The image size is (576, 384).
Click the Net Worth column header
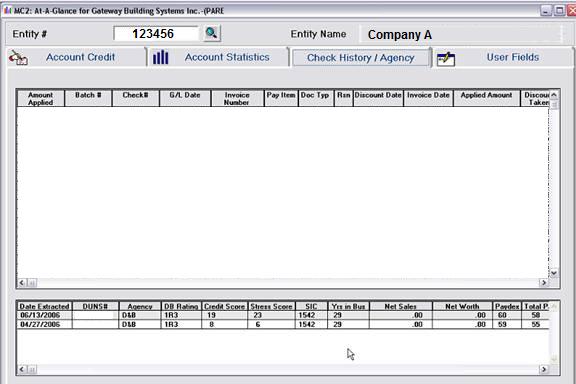[x=462, y=306]
